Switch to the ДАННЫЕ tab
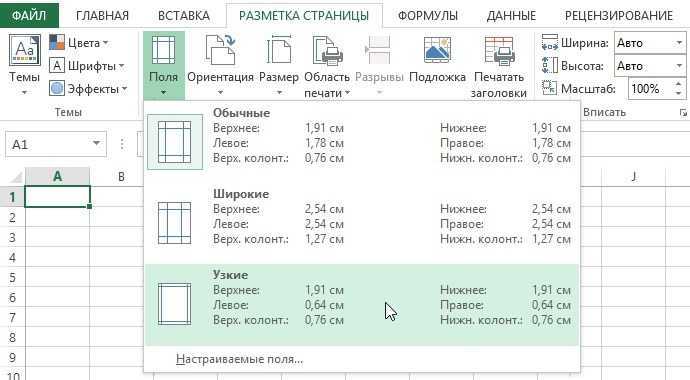Viewport: 690px width, 380px height. (x=511, y=15)
